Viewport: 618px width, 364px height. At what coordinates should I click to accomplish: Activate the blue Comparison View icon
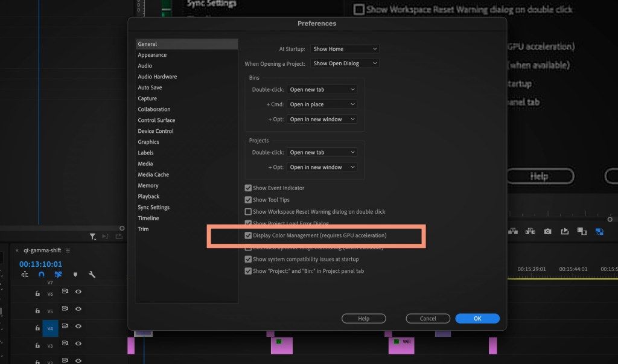click(599, 231)
